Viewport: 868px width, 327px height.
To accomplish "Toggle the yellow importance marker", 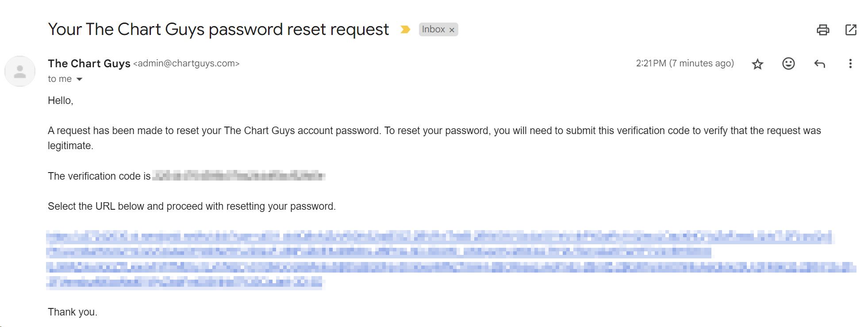I will (x=405, y=30).
